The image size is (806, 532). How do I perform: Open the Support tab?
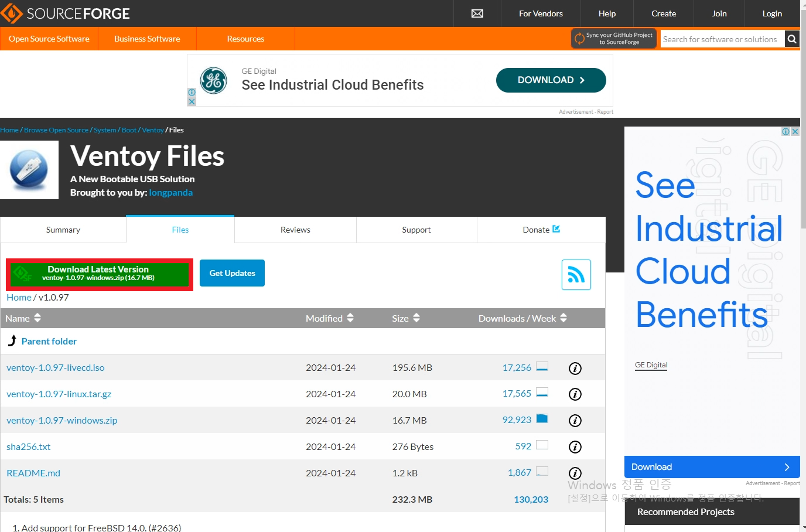tap(416, 230)
